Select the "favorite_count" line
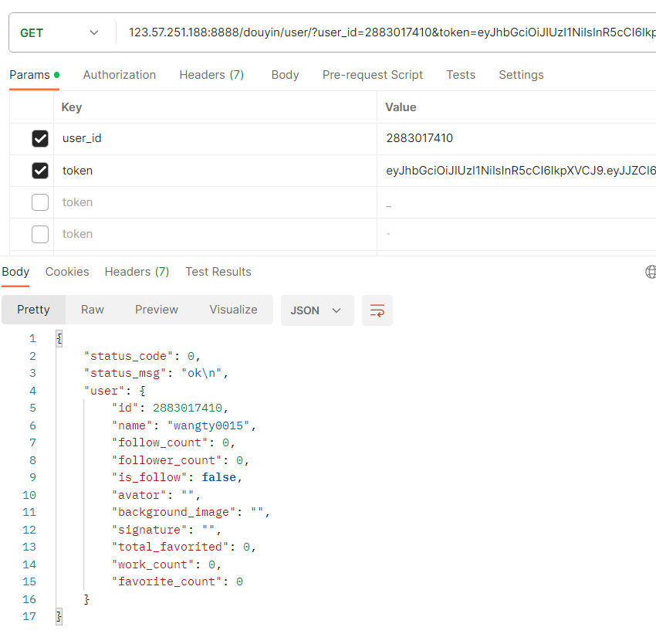 (178, 582)
